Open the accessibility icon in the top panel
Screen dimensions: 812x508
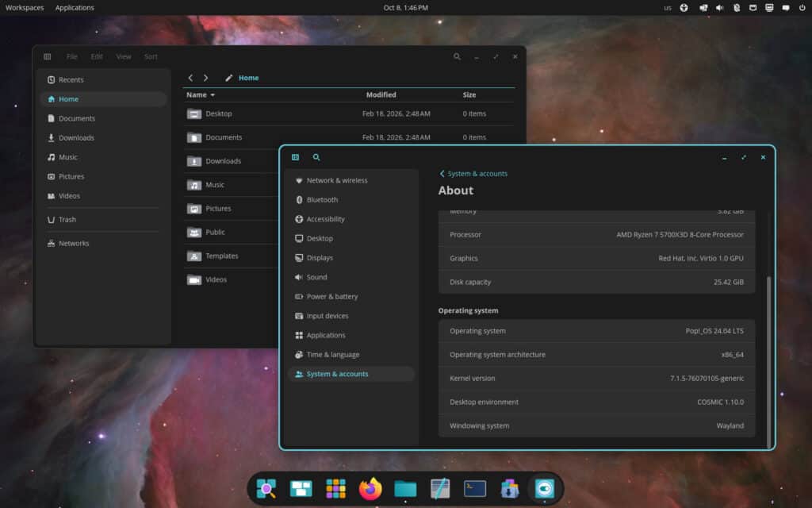click(x=684, y=8)
